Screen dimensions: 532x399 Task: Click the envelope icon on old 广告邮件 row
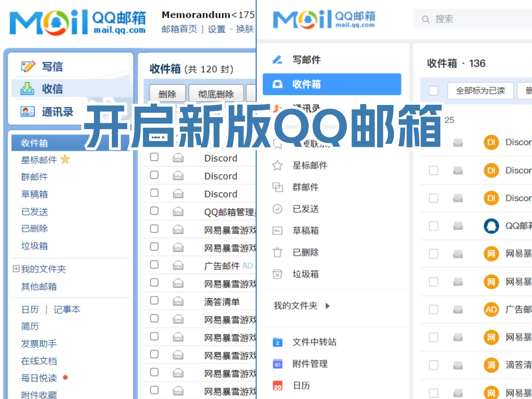click(178, 266)
